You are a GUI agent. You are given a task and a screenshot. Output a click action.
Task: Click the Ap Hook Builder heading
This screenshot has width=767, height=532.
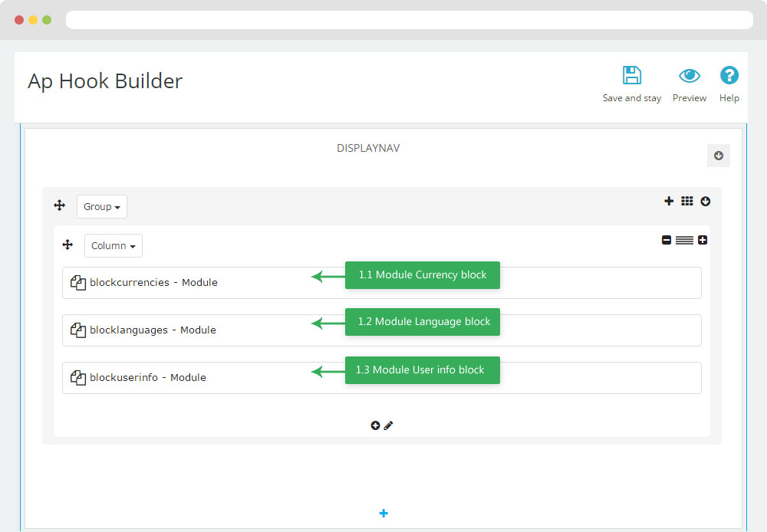(x=105, y=81)
